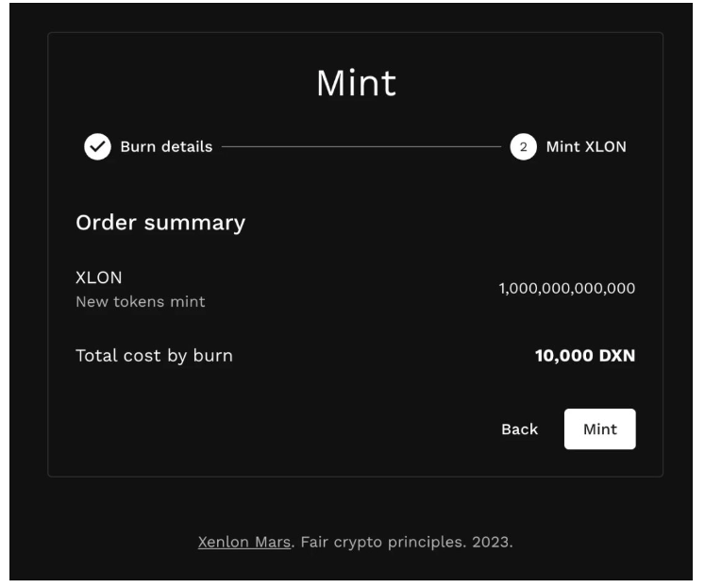
Task: Click the Order summary heading
Action: 160,223
